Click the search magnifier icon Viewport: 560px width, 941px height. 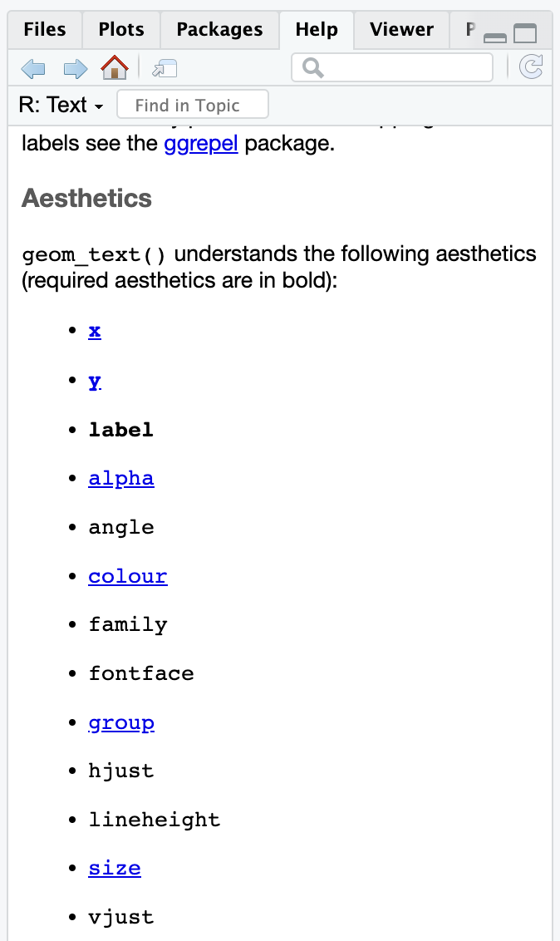click(x=313, y=68)
